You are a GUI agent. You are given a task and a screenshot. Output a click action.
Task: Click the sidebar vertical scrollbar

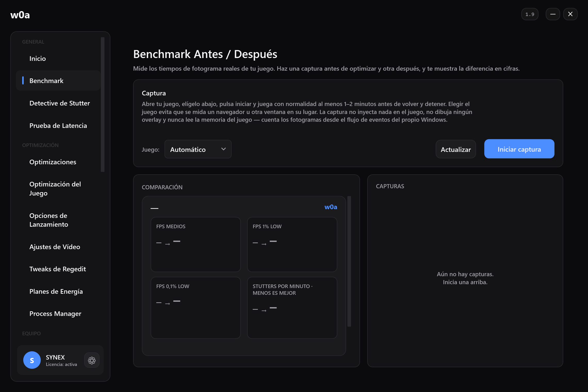[103, 104]
